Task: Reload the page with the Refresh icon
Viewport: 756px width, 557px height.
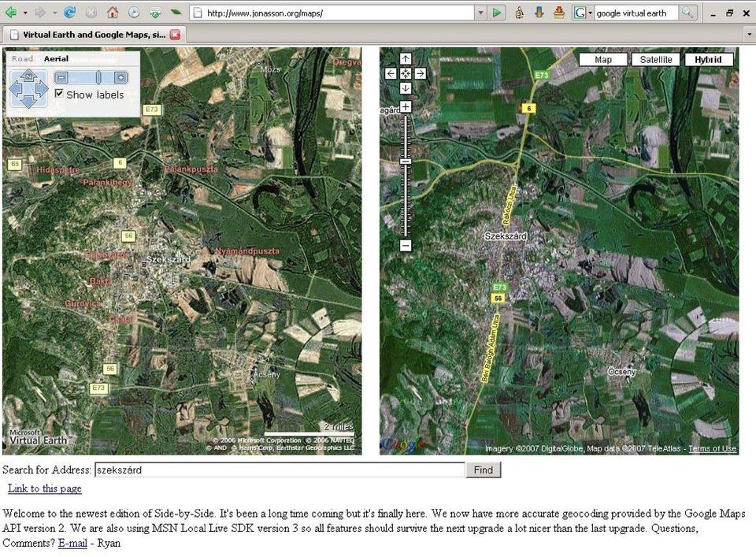Action: (x=70, y=13)
